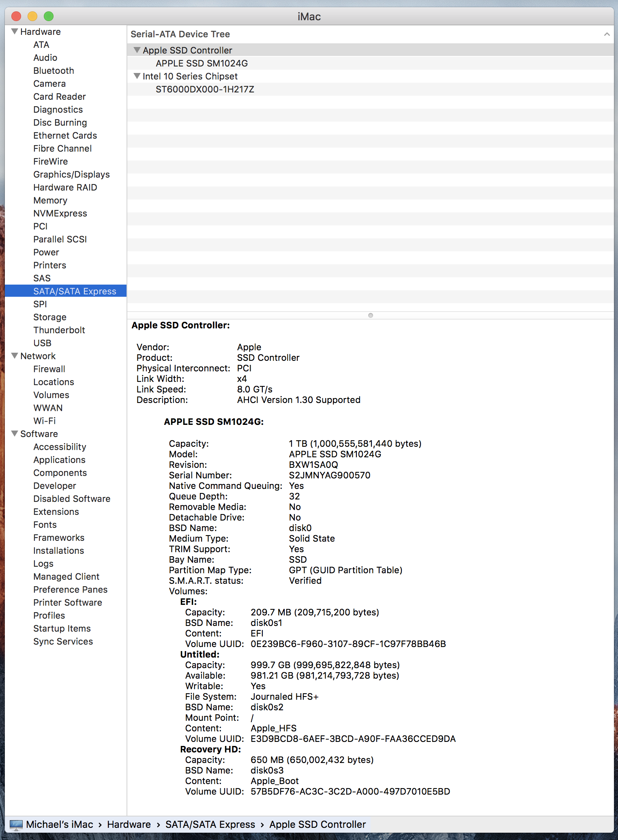Select Fonts under Software
The width and height of the screenshot is (618, 840).
click(x=45, y=525)
